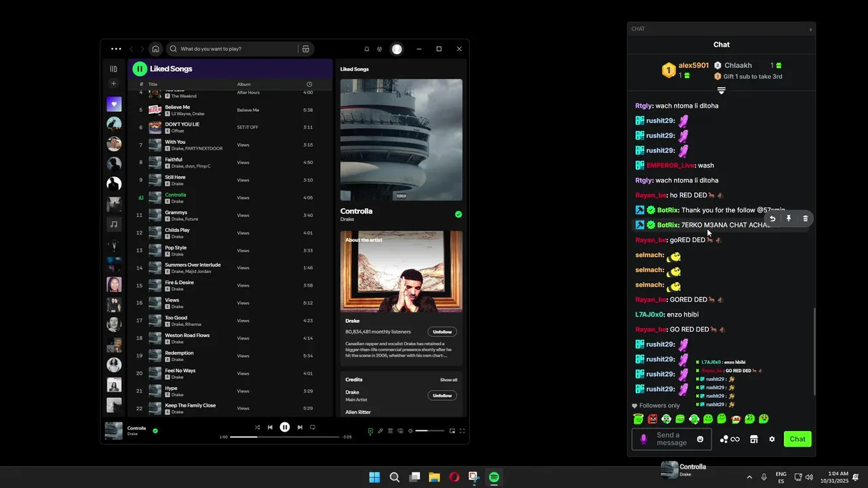868x488 pixels.
Task: Follow Drake in the About the artist card
Action: (442, 332)
